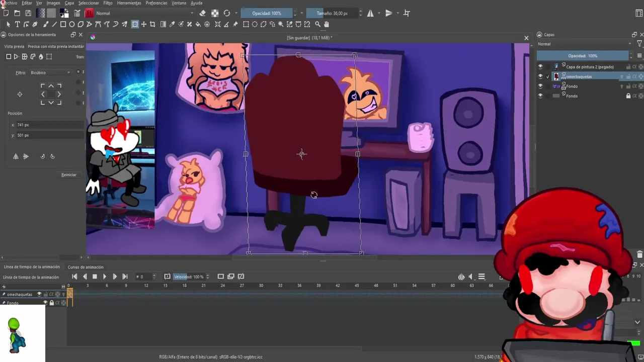644x362 pixels.
Task: Select the Transform tool
Action: [x=135, y=24]
